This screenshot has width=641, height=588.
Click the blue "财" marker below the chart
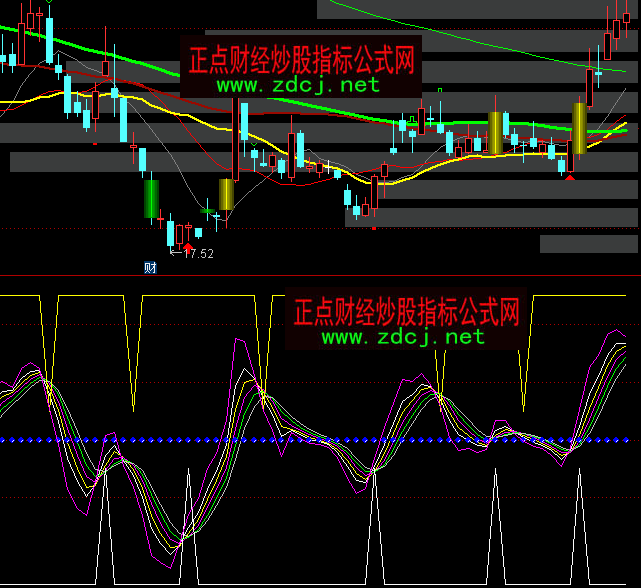151,267
